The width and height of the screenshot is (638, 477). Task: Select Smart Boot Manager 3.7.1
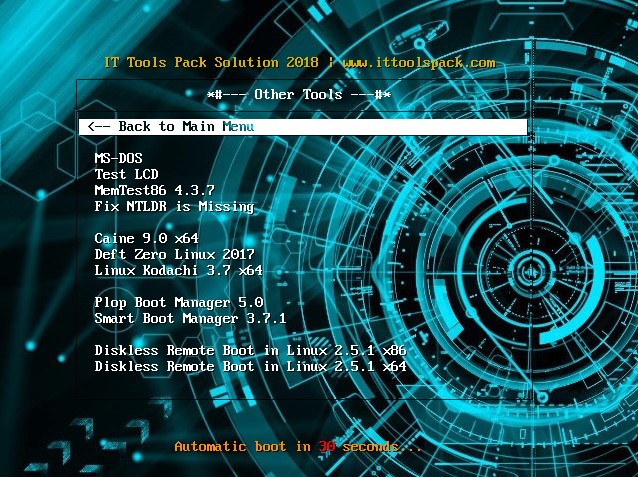click(x=190, y=318)
